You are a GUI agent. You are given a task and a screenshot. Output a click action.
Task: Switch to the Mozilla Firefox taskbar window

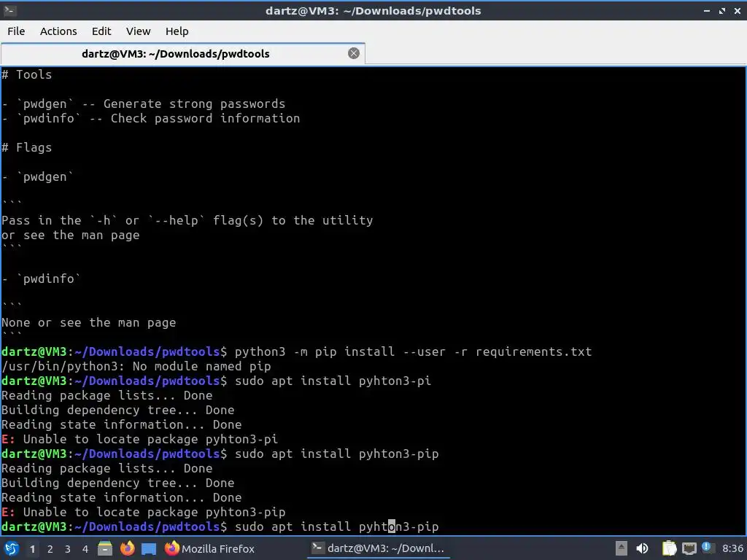[x=209, y=548]
